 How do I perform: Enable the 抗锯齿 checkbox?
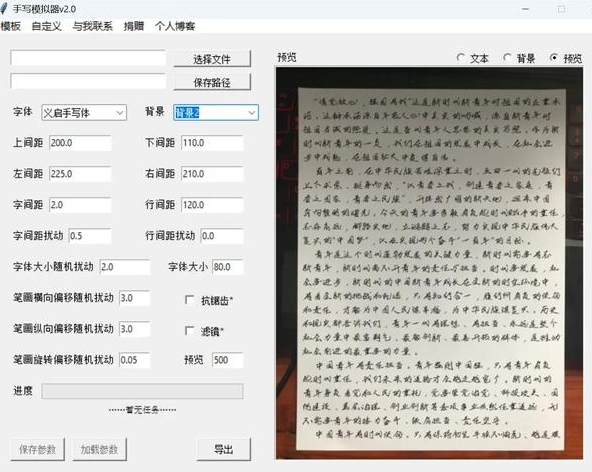pyautogui.click(x=190, y=300)
